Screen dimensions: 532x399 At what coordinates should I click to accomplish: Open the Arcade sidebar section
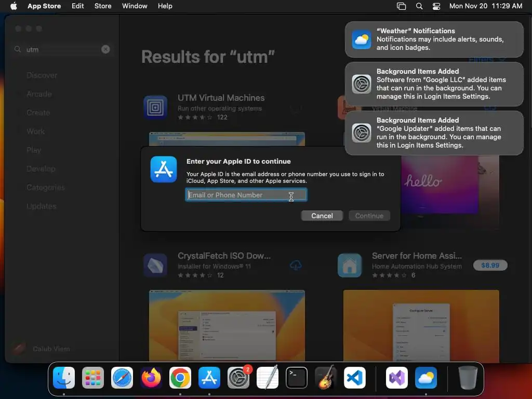(x=39, y=94)
